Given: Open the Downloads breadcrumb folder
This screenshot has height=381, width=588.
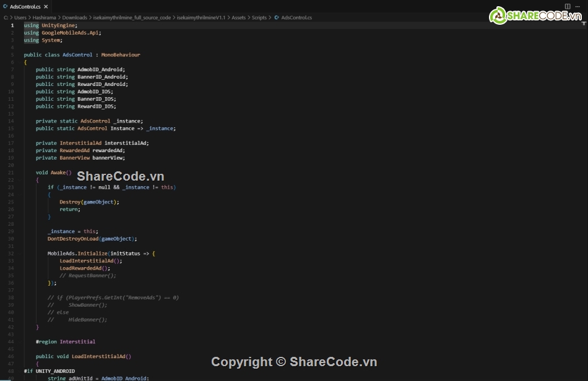Looking at the screenshot, I should pos(75,17).
